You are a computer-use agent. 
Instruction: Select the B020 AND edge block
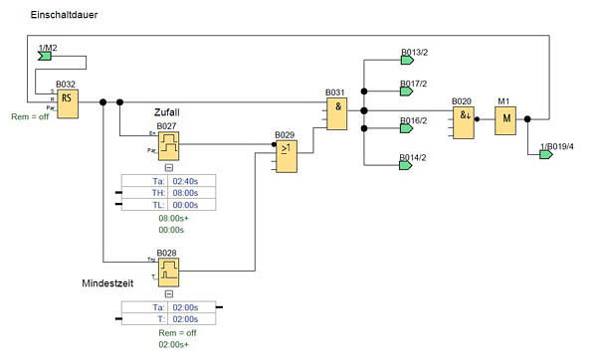464,122
